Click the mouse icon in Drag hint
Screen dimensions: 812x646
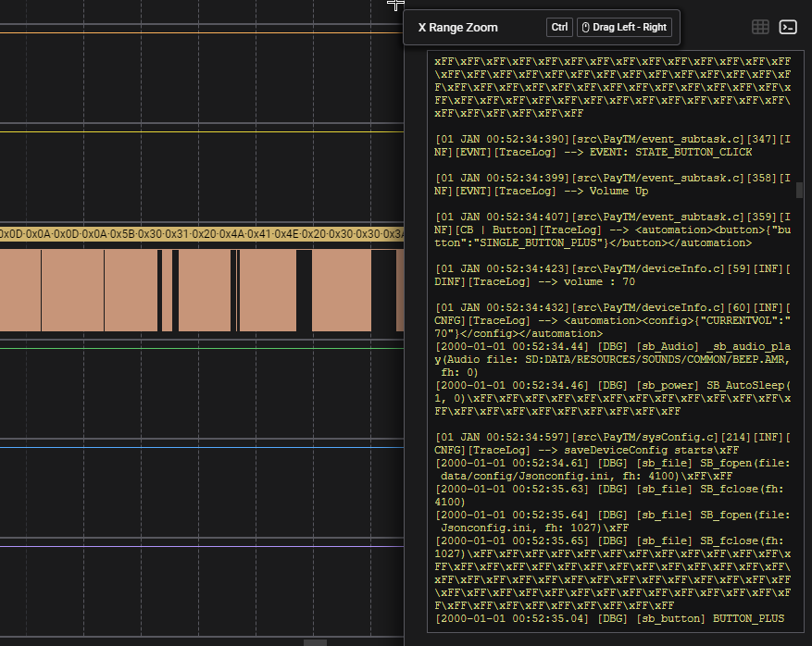tap(584, 28)
